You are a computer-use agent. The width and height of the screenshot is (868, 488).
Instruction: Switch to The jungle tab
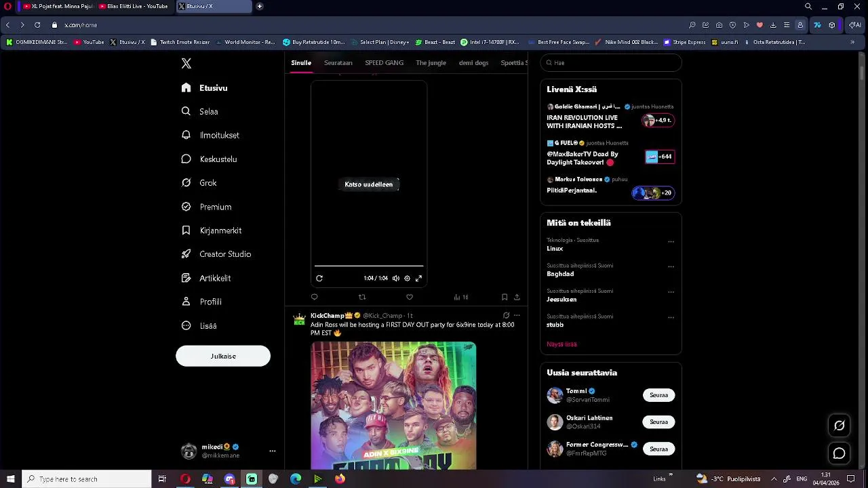[x=431, y=63]
